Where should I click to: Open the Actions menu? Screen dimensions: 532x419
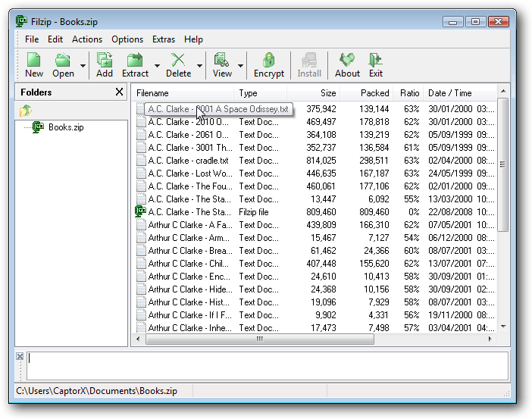pyautogui.click(x=87, y=39)
